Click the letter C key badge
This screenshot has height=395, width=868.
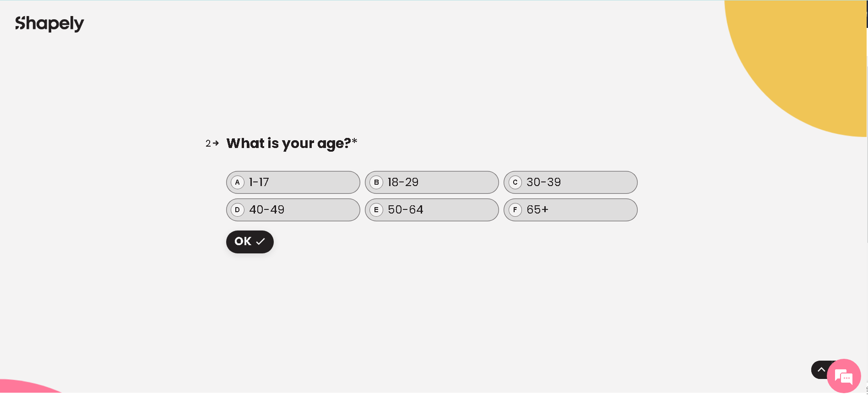515,182
